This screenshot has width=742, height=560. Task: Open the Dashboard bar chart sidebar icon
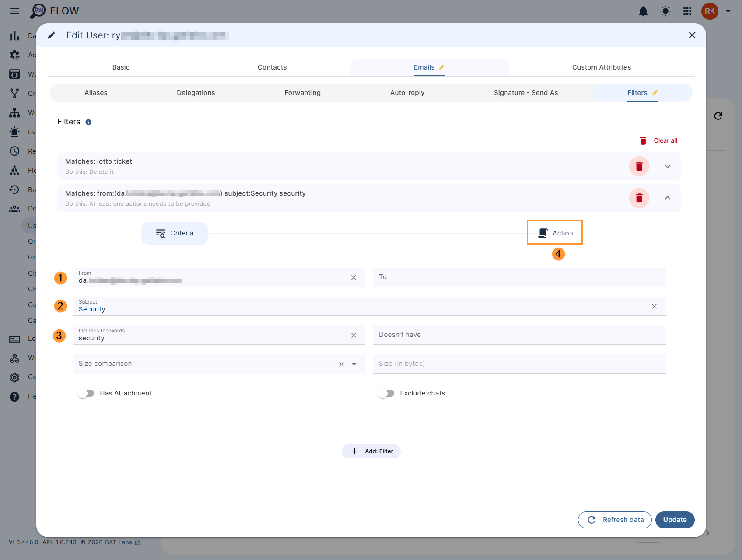click(14, 35)
